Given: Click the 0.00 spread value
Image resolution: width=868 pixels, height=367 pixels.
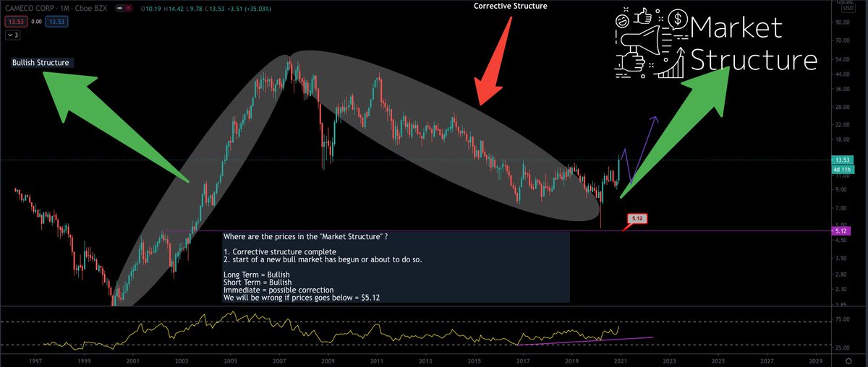Looking at the screenshot, I should tap(36, 22).
